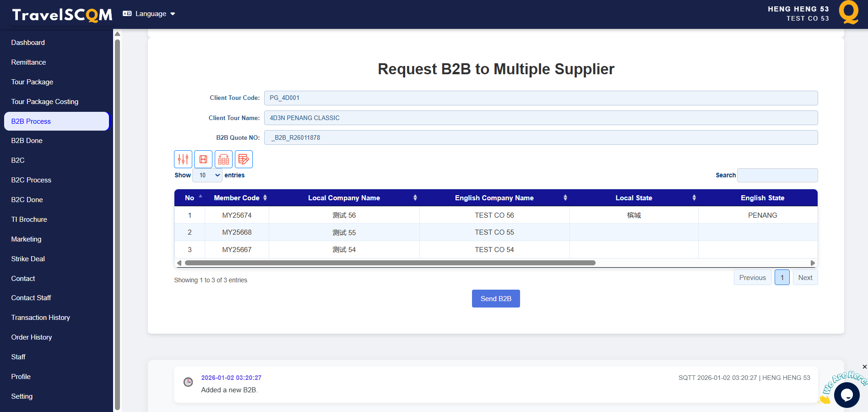Click the reorder columns icon
Screen dimensions: 868x412
coord(223,159)
